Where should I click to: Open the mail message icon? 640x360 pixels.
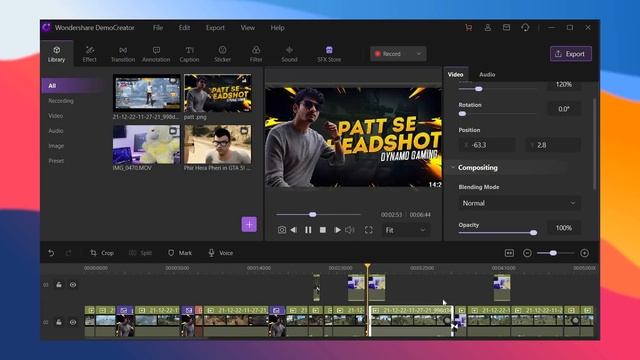pos(506,28)
